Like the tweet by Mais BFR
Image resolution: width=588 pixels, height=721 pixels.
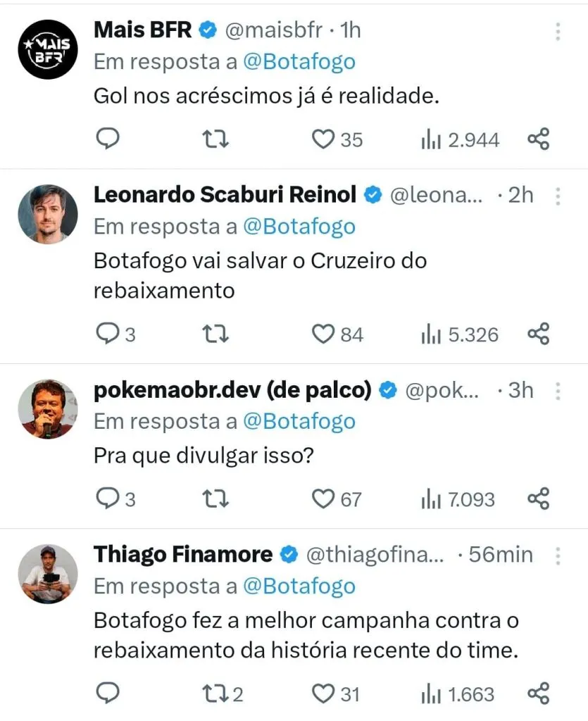tap(323, 139)
